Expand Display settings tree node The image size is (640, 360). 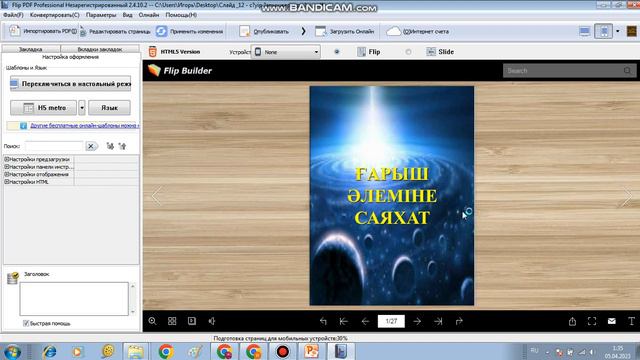click(7, 174)
